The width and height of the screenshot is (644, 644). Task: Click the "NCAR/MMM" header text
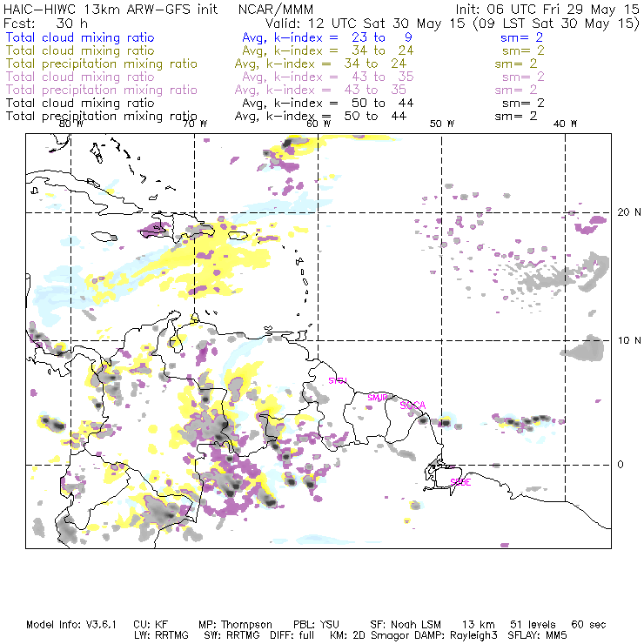point(276,9)
